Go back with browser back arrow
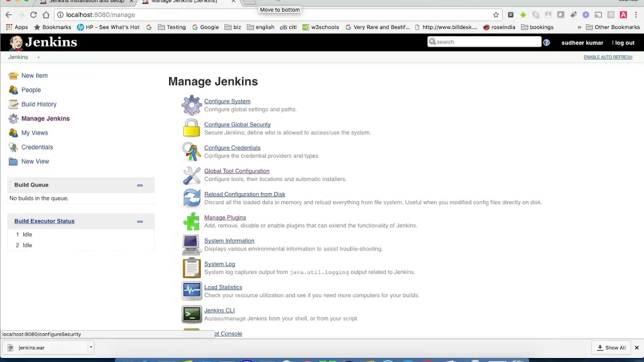Image resolution: width=644 pixels, height=362 pixels. click(8, 15)
